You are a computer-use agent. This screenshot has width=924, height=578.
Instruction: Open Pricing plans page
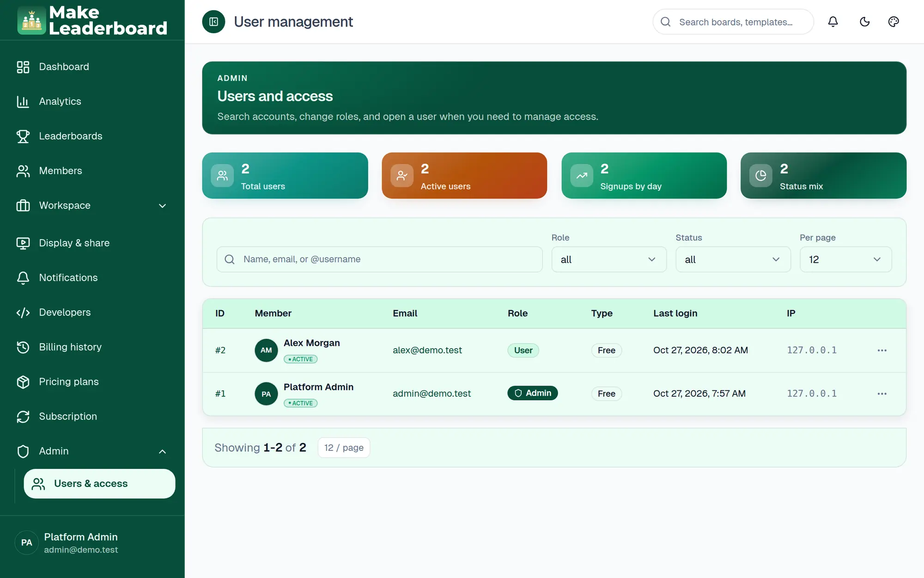click(x=92, y=382)
